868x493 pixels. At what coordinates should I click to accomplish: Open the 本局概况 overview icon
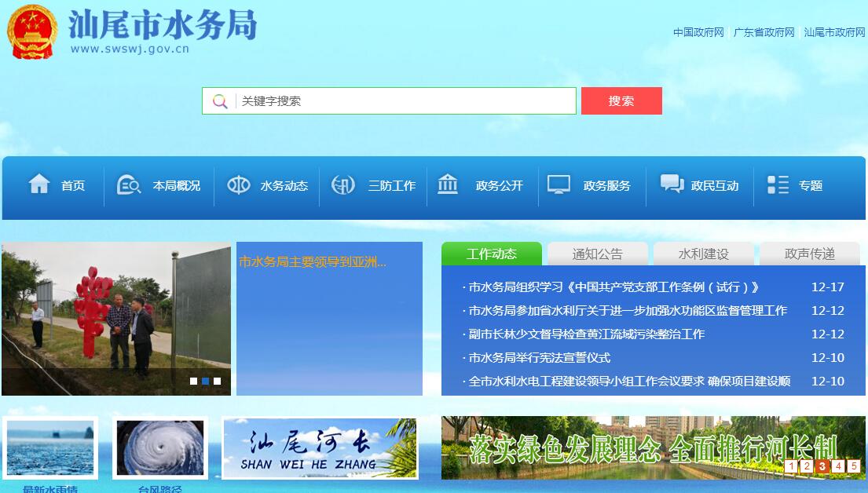[x=129, y=184]
